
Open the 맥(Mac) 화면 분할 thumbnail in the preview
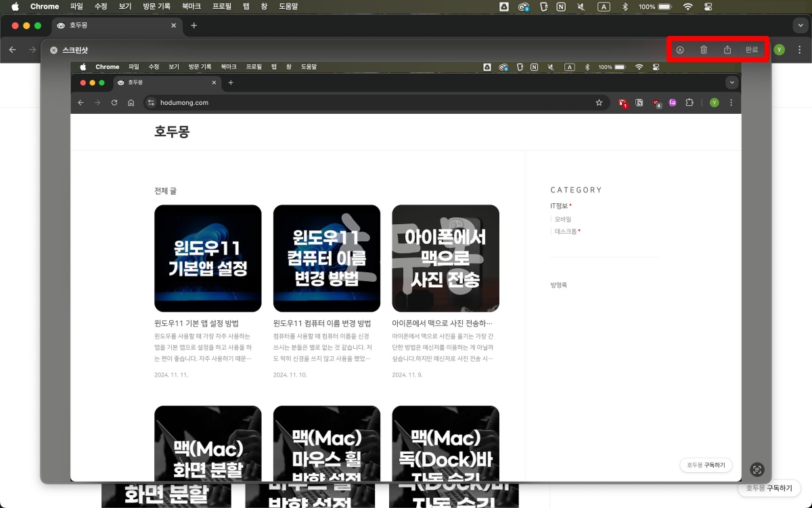208,443
